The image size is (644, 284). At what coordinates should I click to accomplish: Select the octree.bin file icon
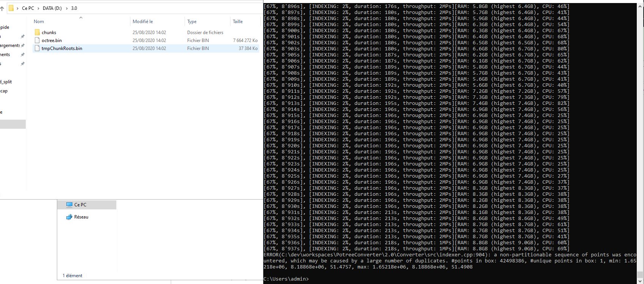click(37, 40)
